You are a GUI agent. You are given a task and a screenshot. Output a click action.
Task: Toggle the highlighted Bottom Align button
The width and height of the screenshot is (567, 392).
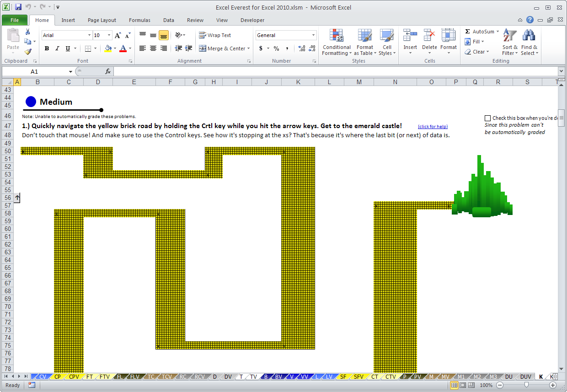click(164, 35)
